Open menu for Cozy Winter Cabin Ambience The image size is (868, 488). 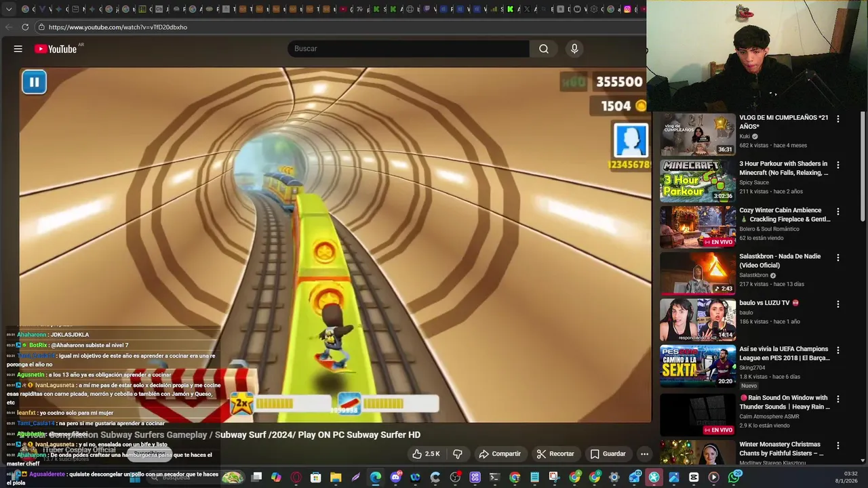click(838, 211)
